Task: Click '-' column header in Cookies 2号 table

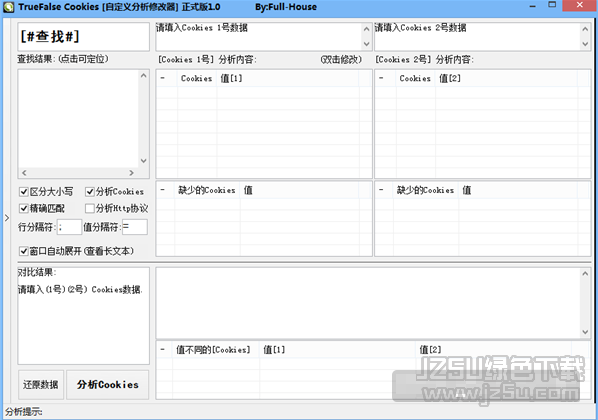Action: (x=386, y=78)
